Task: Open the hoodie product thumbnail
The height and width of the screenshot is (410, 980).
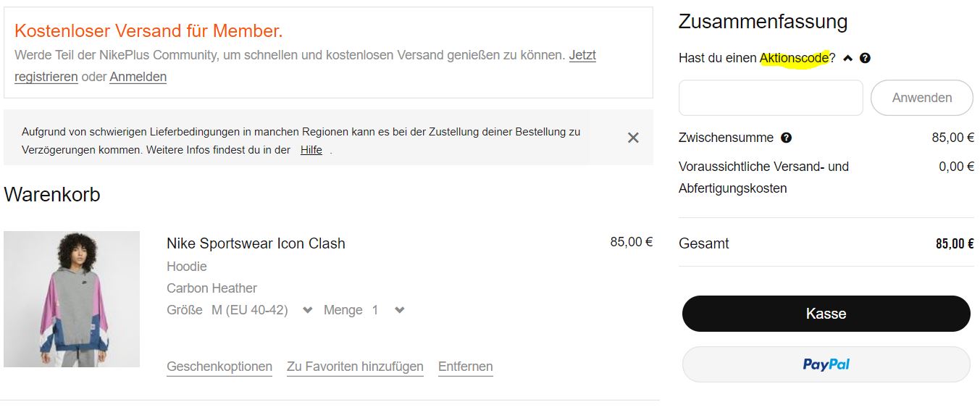Action: tap(72, 299)
